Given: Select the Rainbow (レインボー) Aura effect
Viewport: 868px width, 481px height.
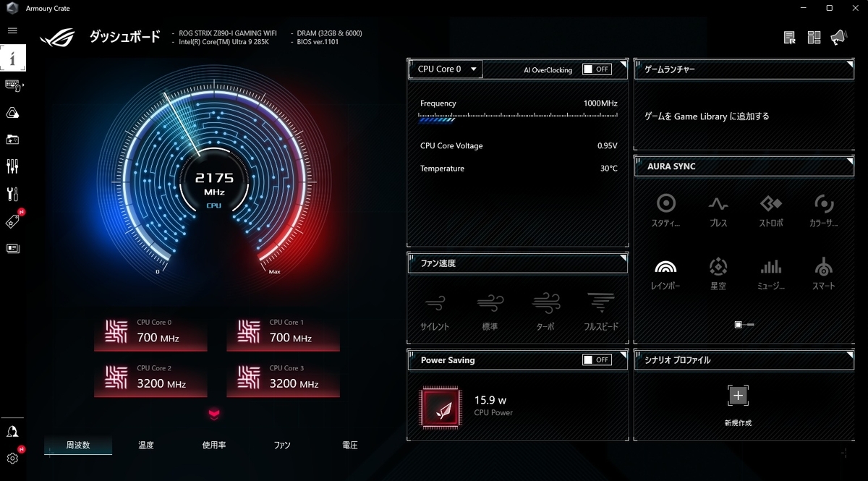Looking at the screenshot, I should pyautogui.click(x=665, y=273).
